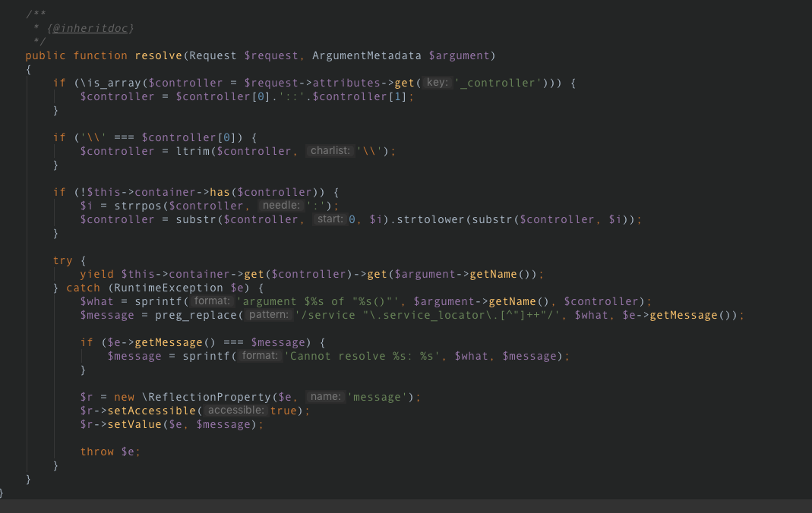Click the 'attributes' property
This screenshot has height=513, width=812.
346,83
